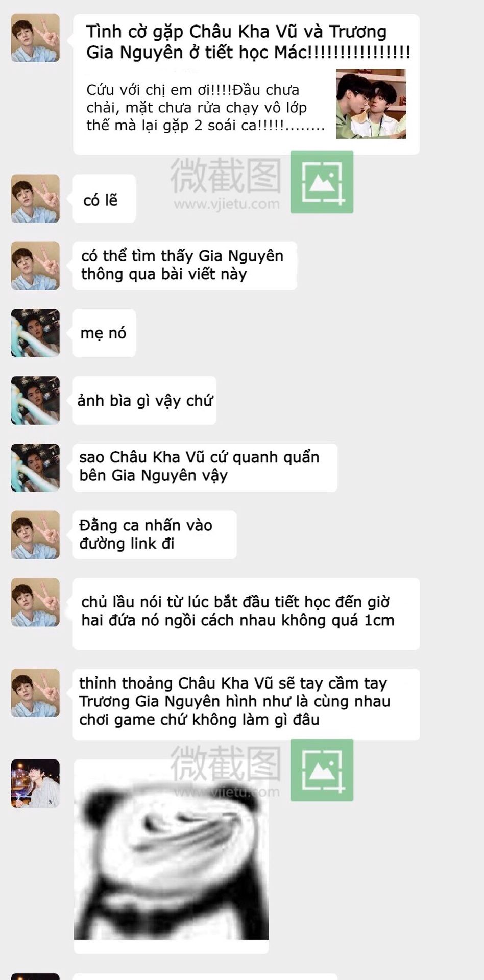Tap the avatar beside "ảnh bìa gì vậy chứ"
The width and height of the screenshot is (484, 980).
tap(35, 400)
